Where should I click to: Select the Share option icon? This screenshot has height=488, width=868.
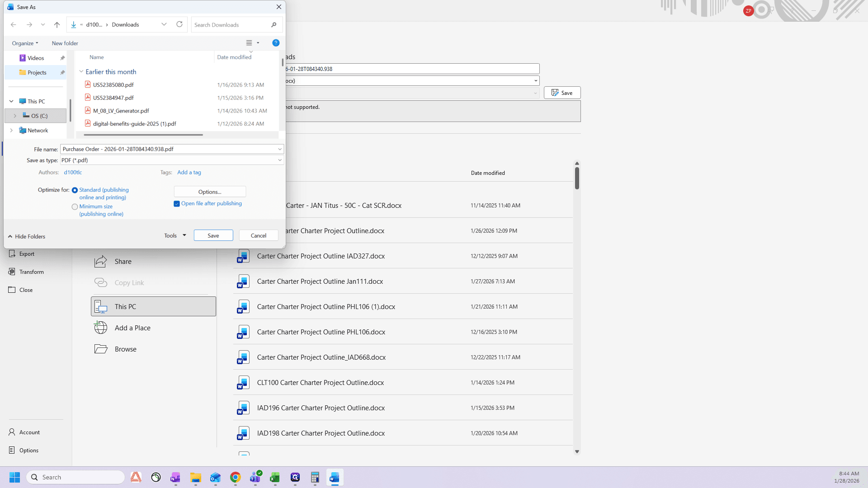[100, 262]
